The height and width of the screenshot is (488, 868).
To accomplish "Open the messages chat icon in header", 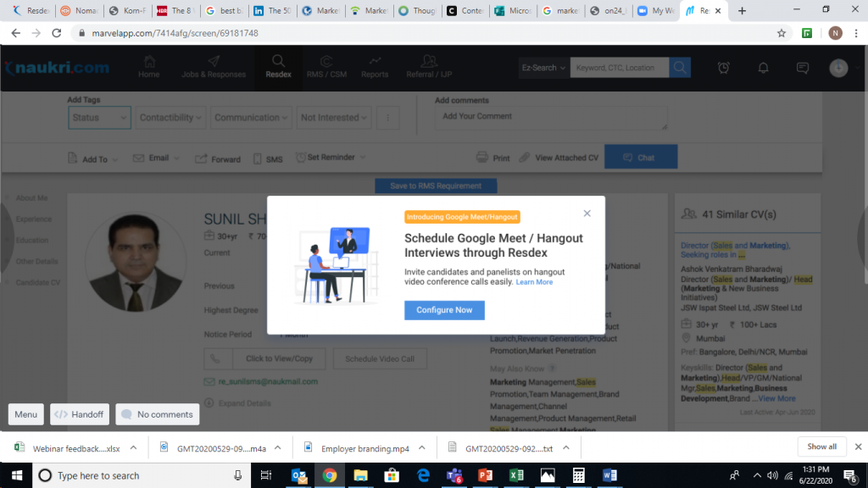I will click(803, 68).
